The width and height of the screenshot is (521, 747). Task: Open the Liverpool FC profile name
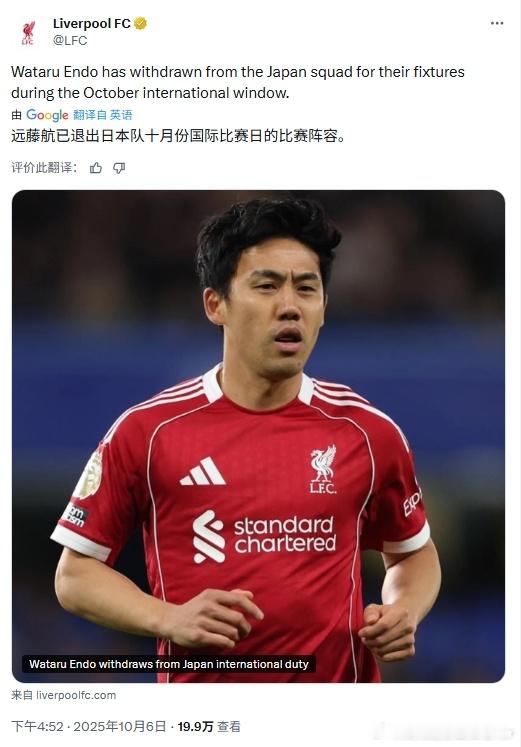91,23
